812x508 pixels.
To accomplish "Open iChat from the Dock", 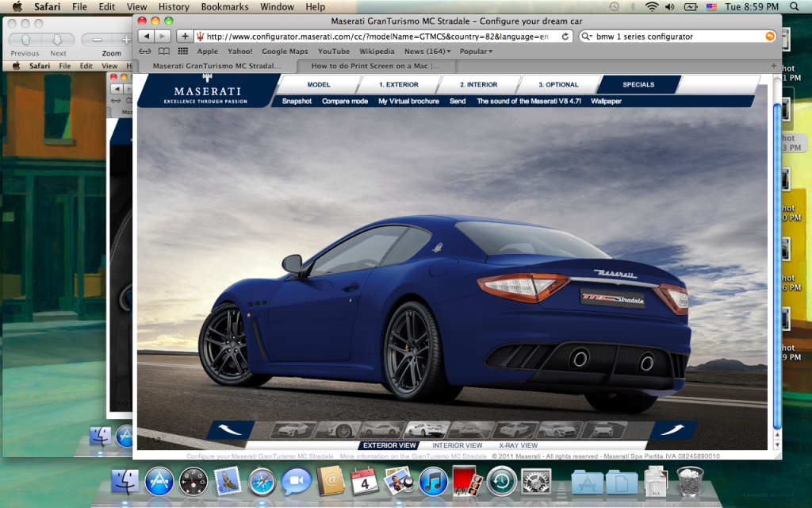I will click(296, 481).
